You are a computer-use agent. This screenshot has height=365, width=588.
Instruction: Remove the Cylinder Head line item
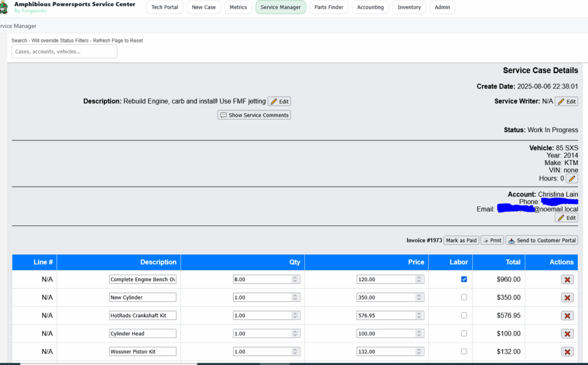567,334
